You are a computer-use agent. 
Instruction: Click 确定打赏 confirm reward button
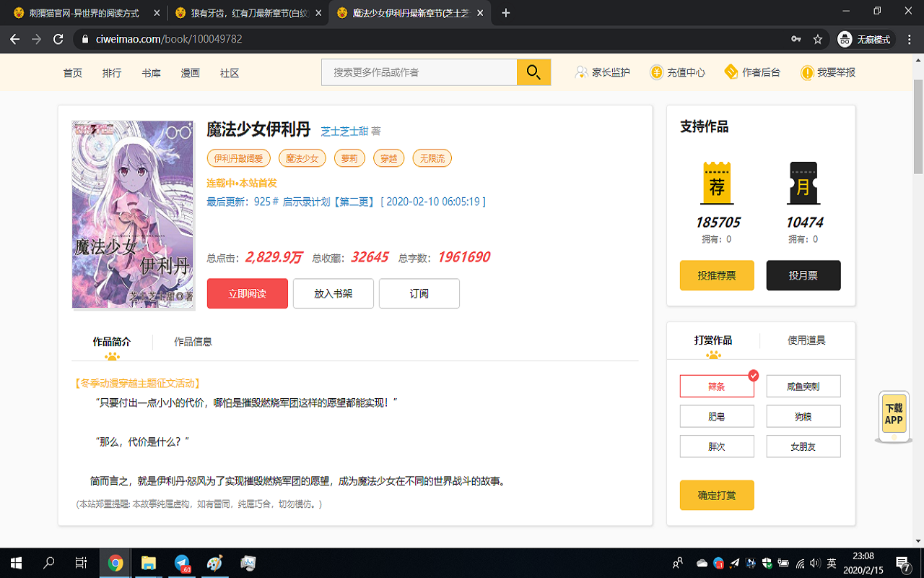717,496
